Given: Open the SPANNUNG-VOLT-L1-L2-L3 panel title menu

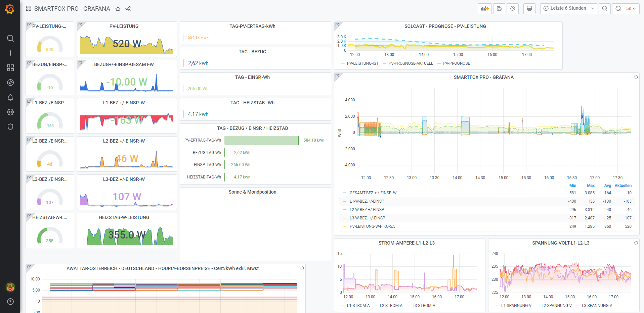Looking at the screenshot, I should point(561,243).
